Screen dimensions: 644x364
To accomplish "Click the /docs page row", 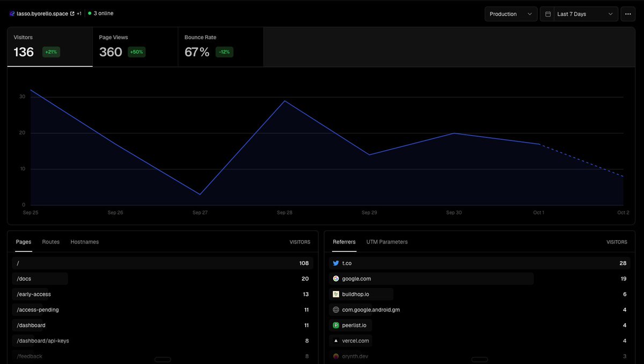I will point(163,279).
